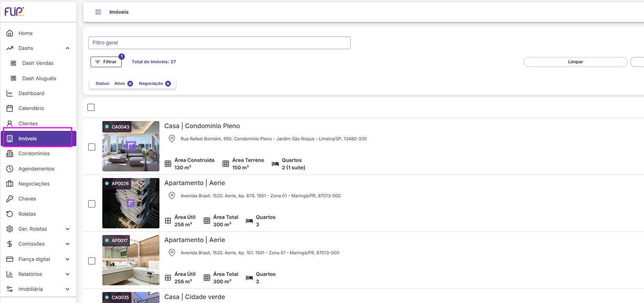The height and width of the screenshot is (303, 644).
Task: Click the Dashboard line chart icon
Action: (x=10, y=94)
